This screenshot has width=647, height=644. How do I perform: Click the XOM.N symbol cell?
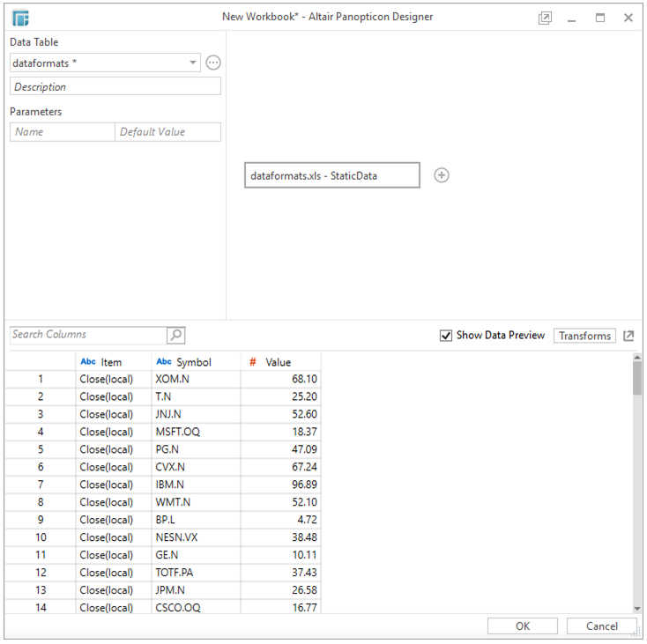click(196, 379)
